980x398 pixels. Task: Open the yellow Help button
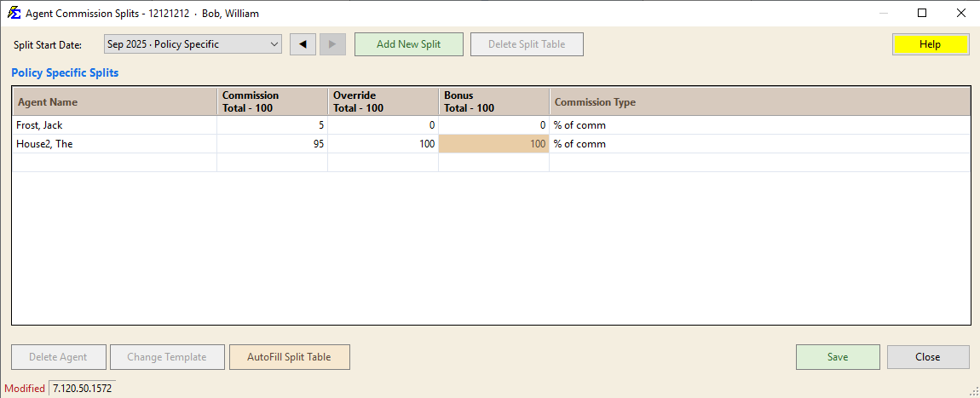(x=930, y=44)
